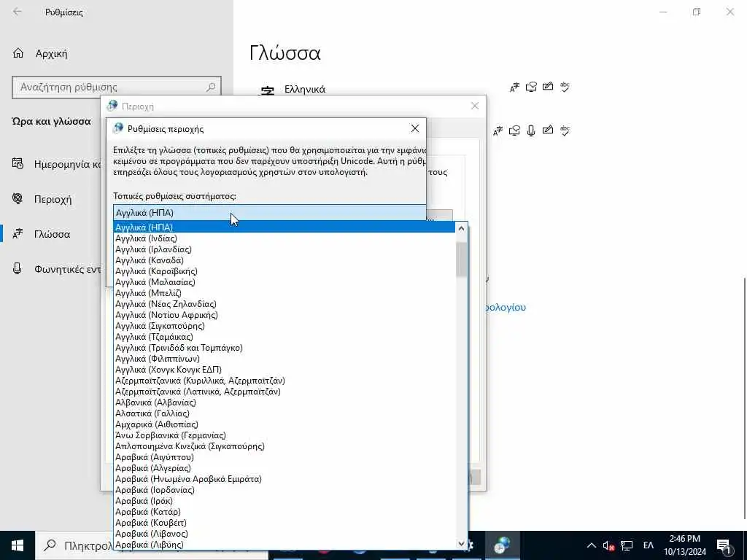Open Φωνητικές εντολές sidebar item
747x560 pixels.
point(57,269)
